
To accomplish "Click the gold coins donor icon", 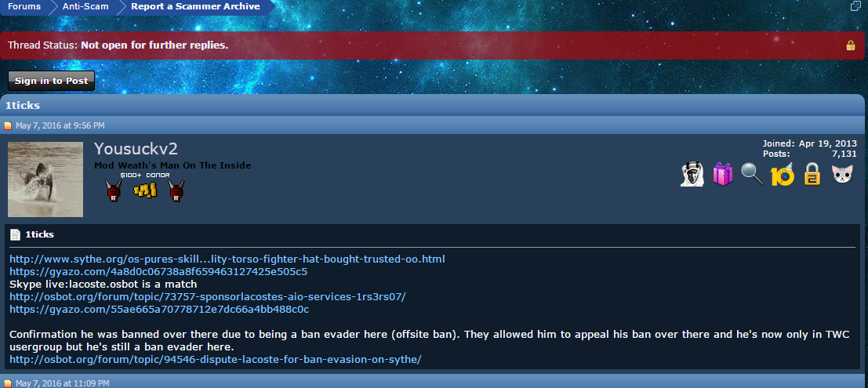I will tap(145, 190).
